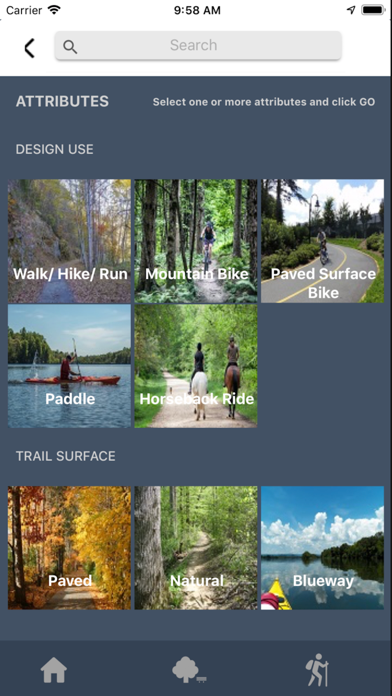Tap the location arrow in status bar
Screen dimensions: 392x696
(x=351, y=10)
